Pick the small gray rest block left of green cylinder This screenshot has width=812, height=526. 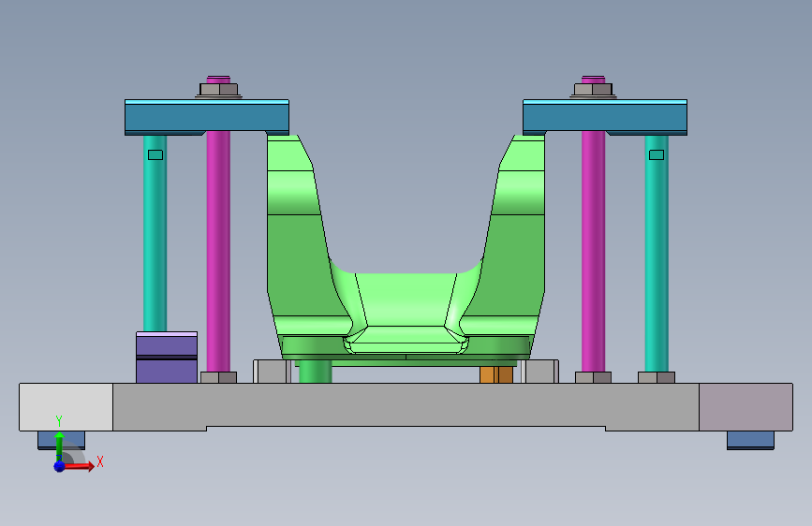tap(273, 372)
